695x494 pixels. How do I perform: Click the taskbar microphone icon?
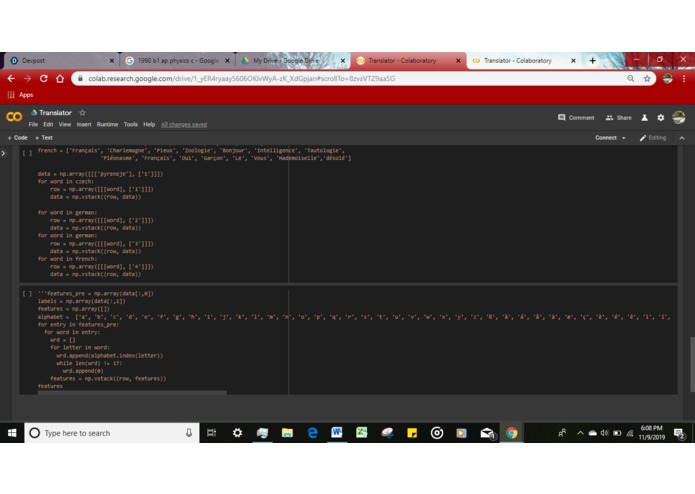(x=189, y=433)
